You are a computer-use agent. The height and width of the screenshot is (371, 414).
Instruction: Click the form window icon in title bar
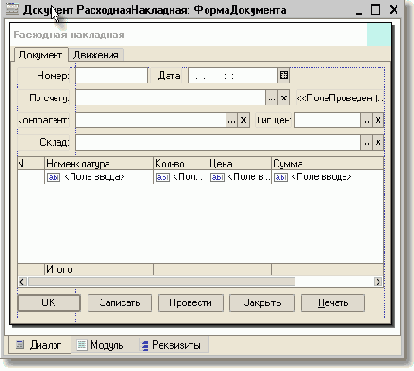tap(13, 9)
